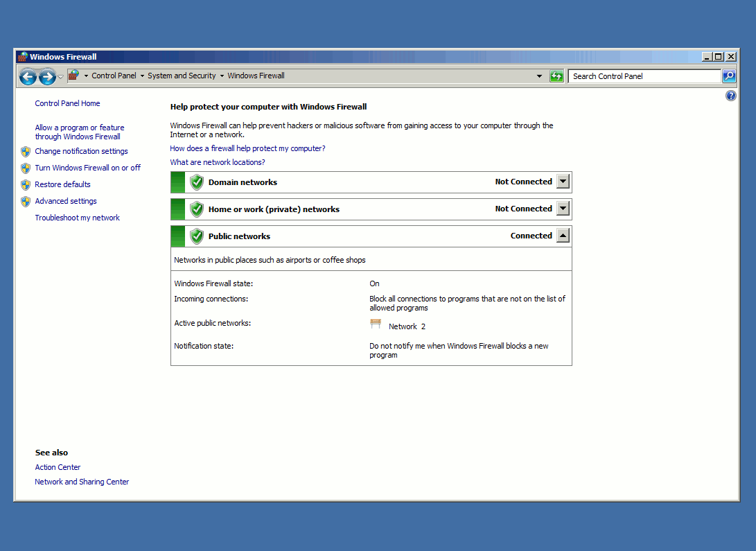Click Not Connected status for Domain networks
This screenshot has width=756, height=551.
click(x=524, y=182)
